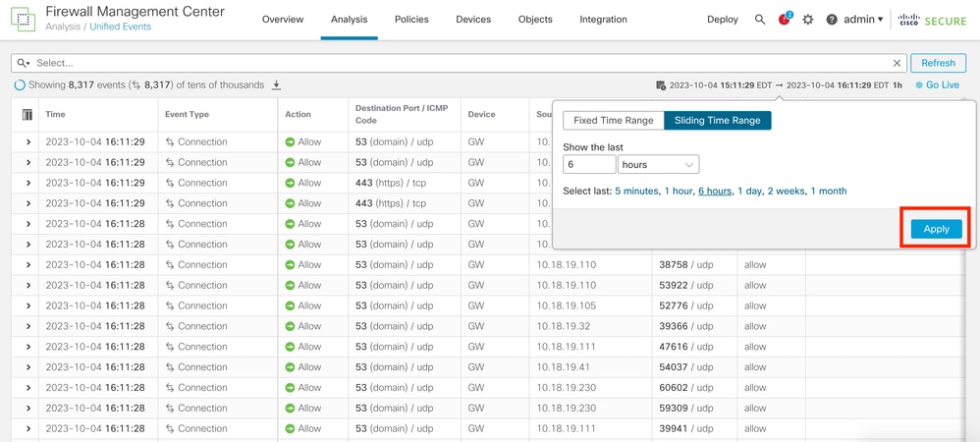Open the column picker icon beside Time header
The height and width of the screenshot is (442, 980).
[27, 114]
